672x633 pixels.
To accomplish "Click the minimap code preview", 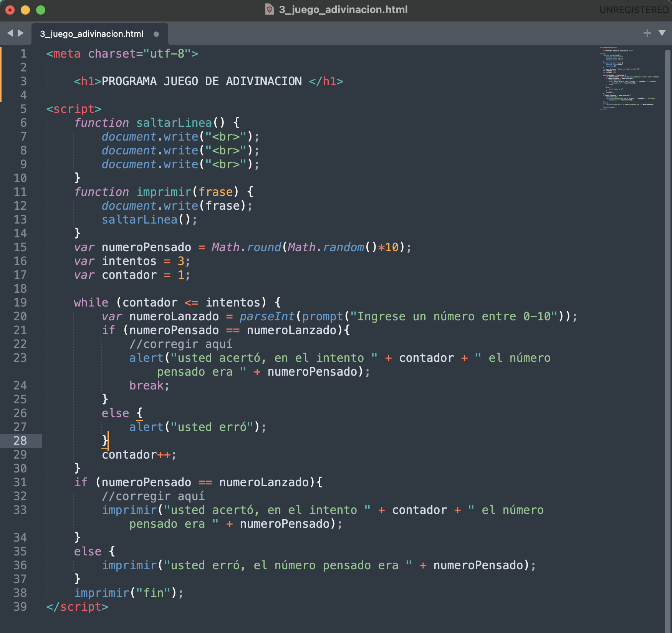I will pos(629,78).
